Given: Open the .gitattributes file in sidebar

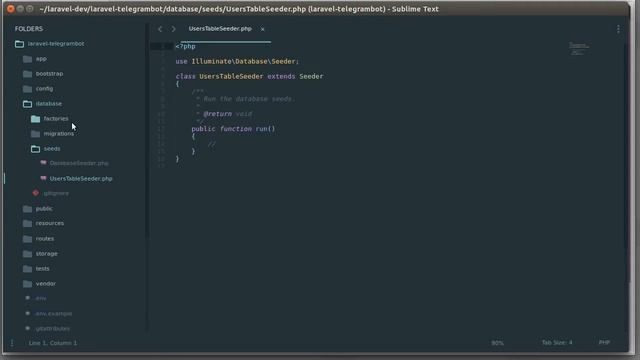Looking at the screenshot, I should 53,329.
